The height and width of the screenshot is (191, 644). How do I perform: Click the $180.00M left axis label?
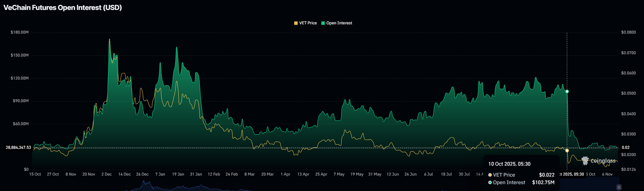pyautogui.click(x=20, y=32)
